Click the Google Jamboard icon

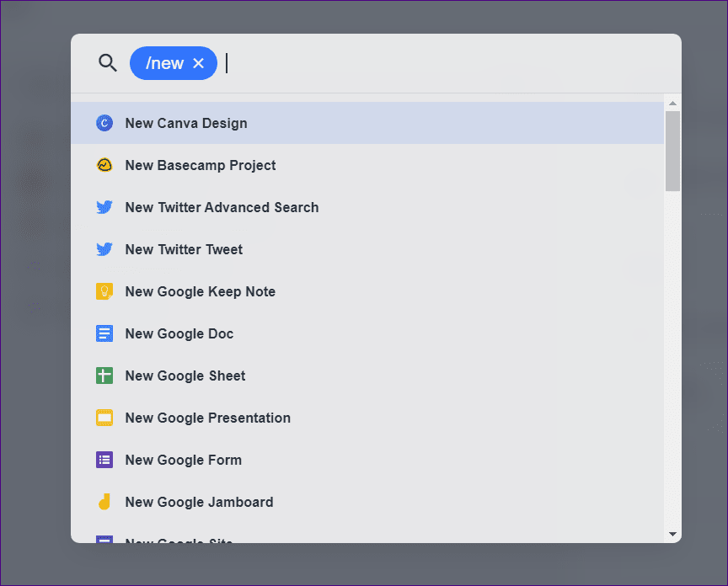pos(104,502)
